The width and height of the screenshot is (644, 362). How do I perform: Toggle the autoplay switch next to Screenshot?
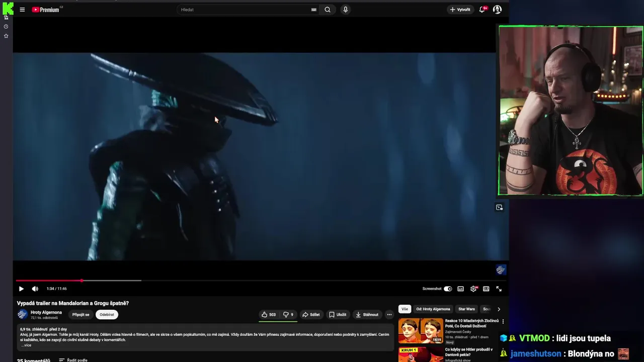[x=448, y=289]
